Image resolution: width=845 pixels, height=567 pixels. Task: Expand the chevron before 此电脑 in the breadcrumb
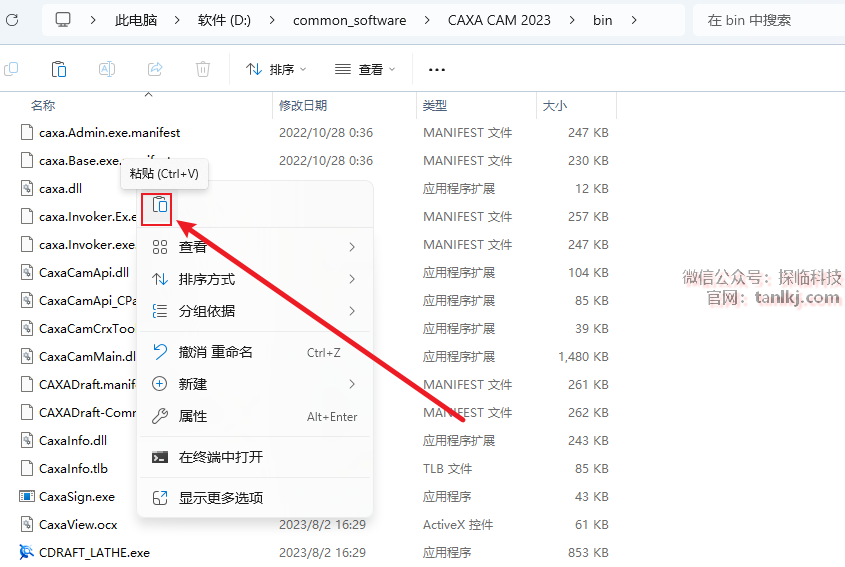click(93, 20)
